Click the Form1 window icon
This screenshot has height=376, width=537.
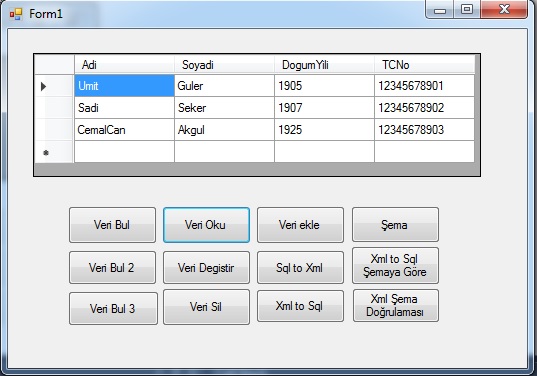click(x=16, y=14)
